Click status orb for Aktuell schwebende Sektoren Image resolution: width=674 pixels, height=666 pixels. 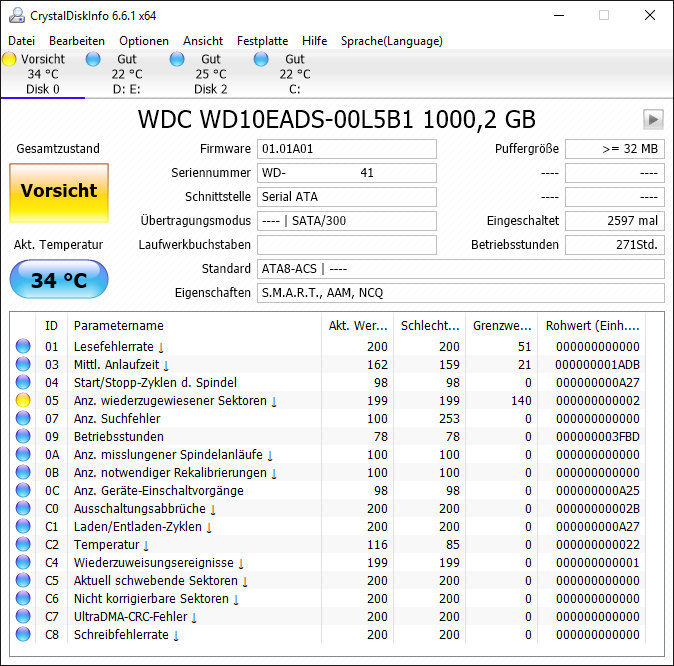pyautogui.click(x=23, y=580)
